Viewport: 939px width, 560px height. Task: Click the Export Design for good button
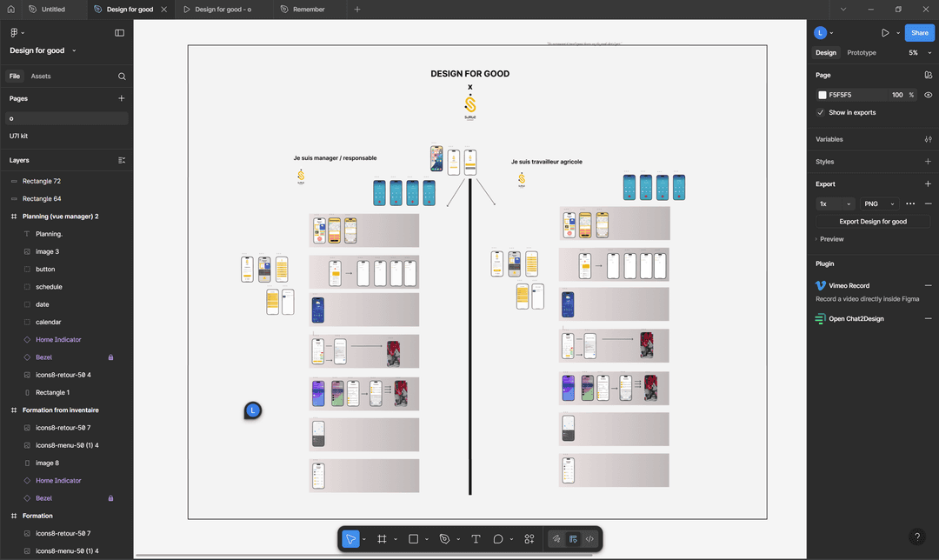(x=873, y=221)
